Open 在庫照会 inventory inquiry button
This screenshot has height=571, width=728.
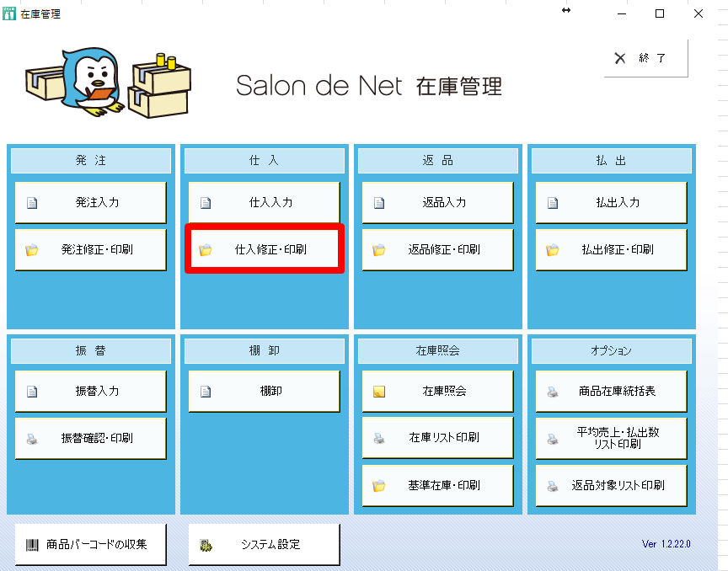[438, 392]
